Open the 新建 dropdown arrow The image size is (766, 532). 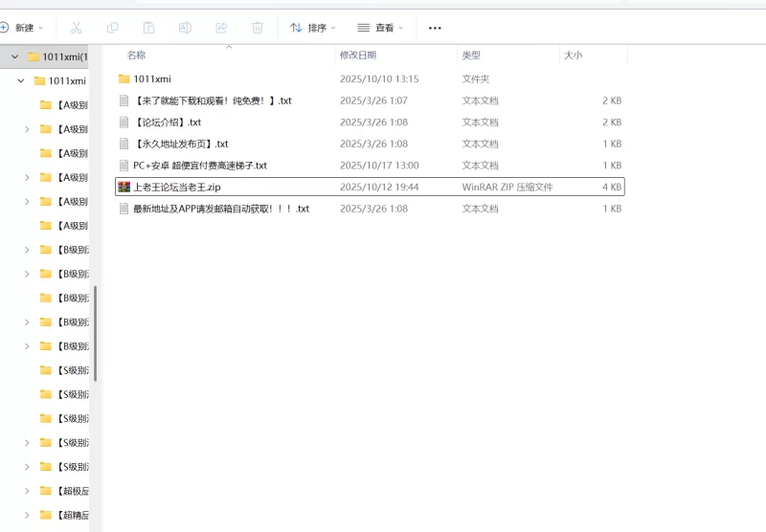[41, 28]
